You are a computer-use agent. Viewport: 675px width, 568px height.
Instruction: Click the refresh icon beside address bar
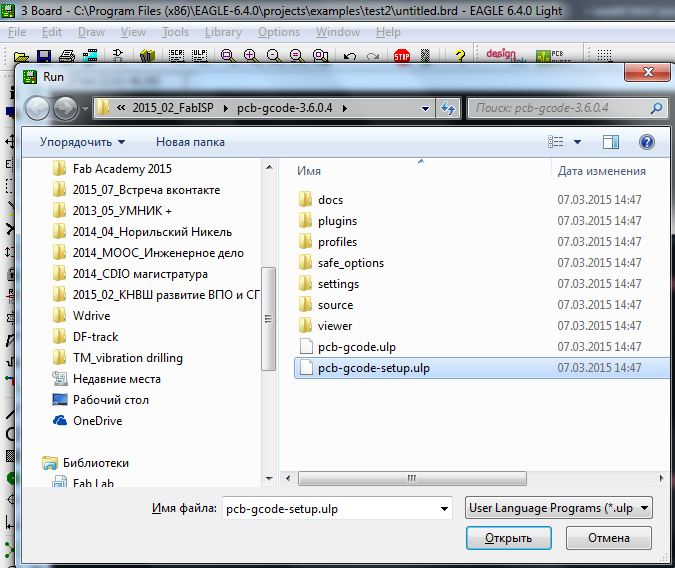pyautogui.click(x=448, y=108)
